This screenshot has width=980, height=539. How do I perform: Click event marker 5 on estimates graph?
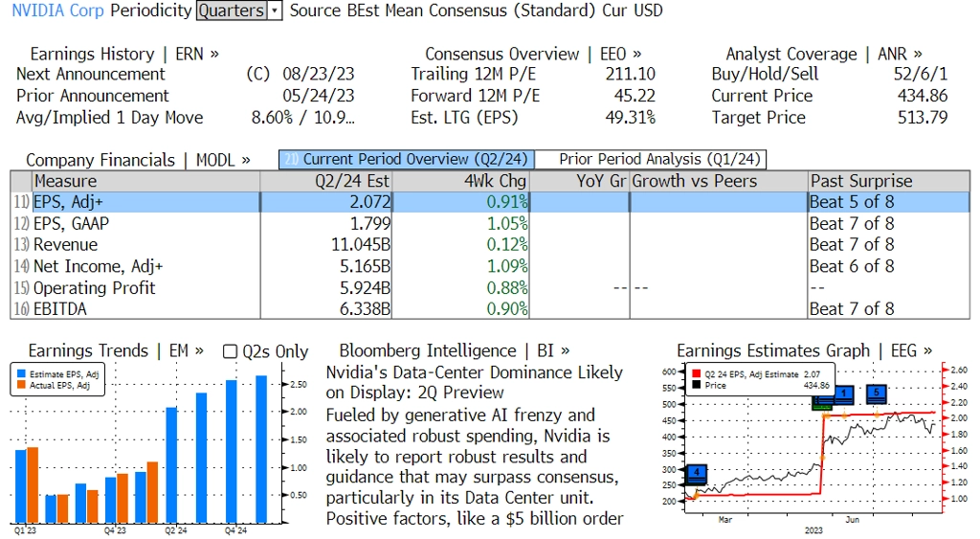(877, 393)
